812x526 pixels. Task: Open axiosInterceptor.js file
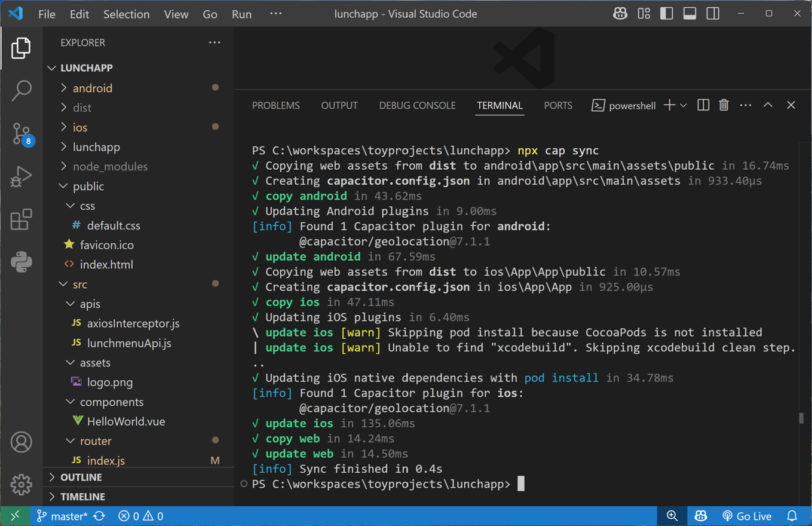[x=139, y=323]
